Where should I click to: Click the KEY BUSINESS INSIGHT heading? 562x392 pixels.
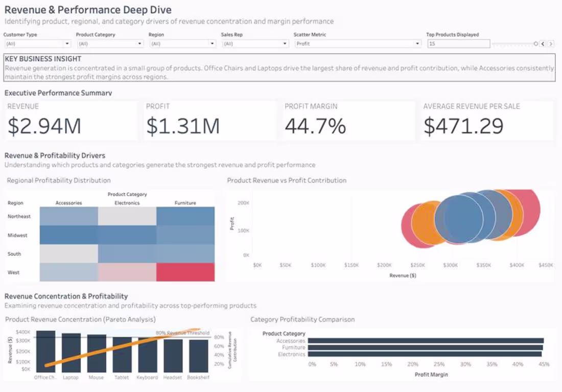click(x=43, y=59)
